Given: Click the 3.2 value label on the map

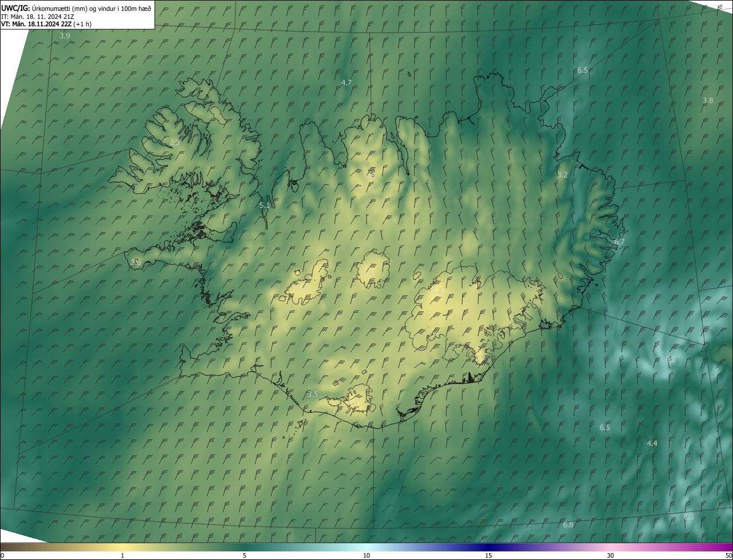Looking at the screenshot, I should (x=562, y=175).
